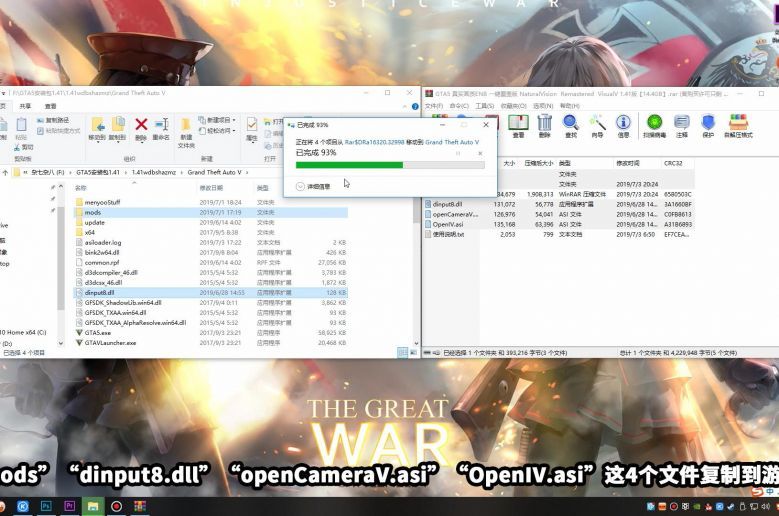Click the Move to icon in Explorer ribbon

tap(97, 125)
